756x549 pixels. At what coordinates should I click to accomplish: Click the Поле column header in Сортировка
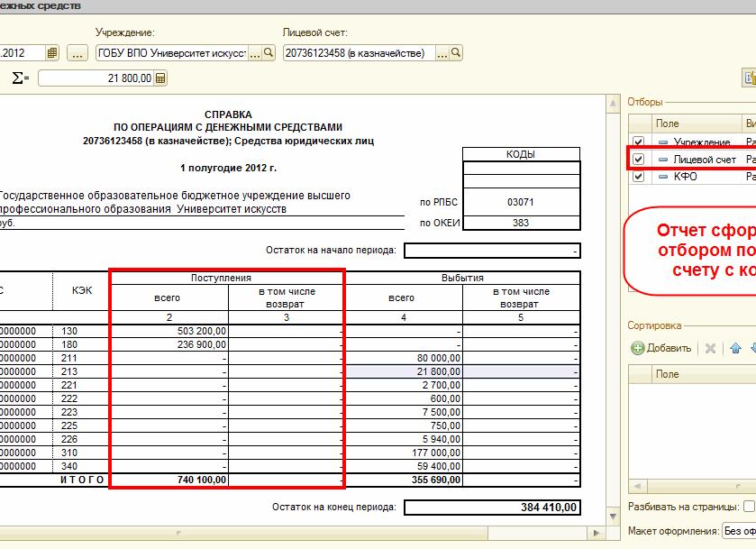tap(704, 374)
